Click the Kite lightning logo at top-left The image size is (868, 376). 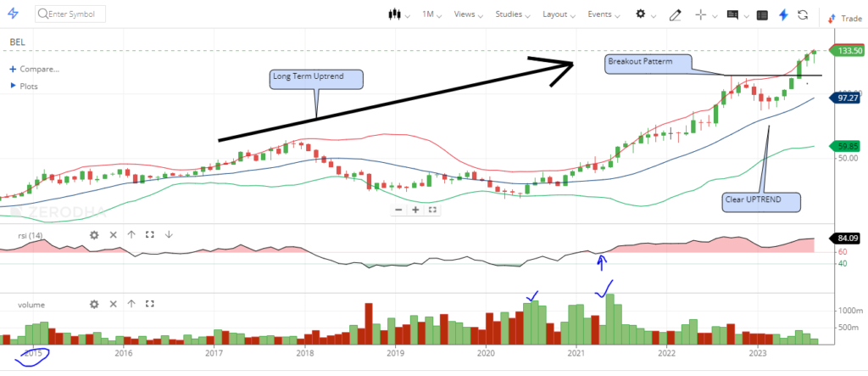click(x=13, y=14)
